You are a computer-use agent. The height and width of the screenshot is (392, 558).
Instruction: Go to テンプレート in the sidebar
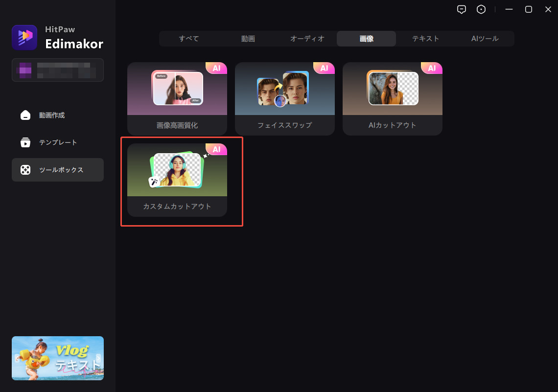[x=57, y=143]
